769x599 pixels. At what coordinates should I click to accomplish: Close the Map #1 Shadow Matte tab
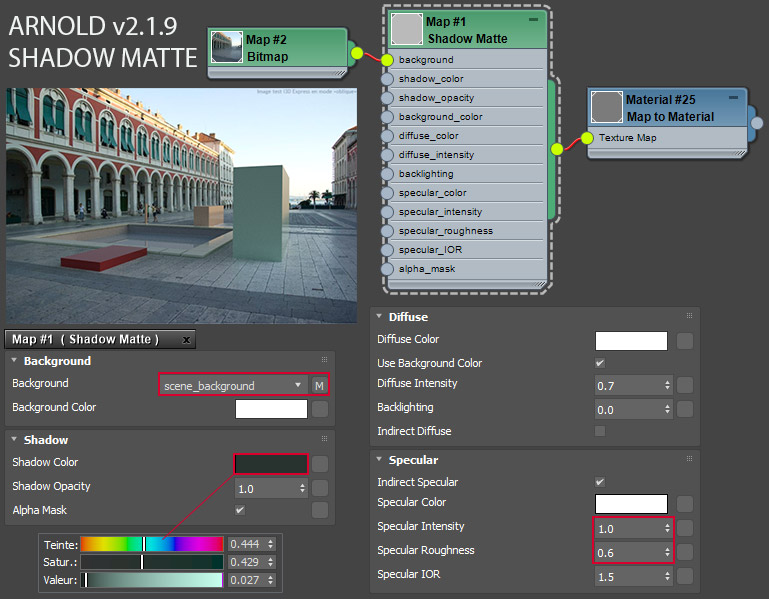(x=186, y=340)
